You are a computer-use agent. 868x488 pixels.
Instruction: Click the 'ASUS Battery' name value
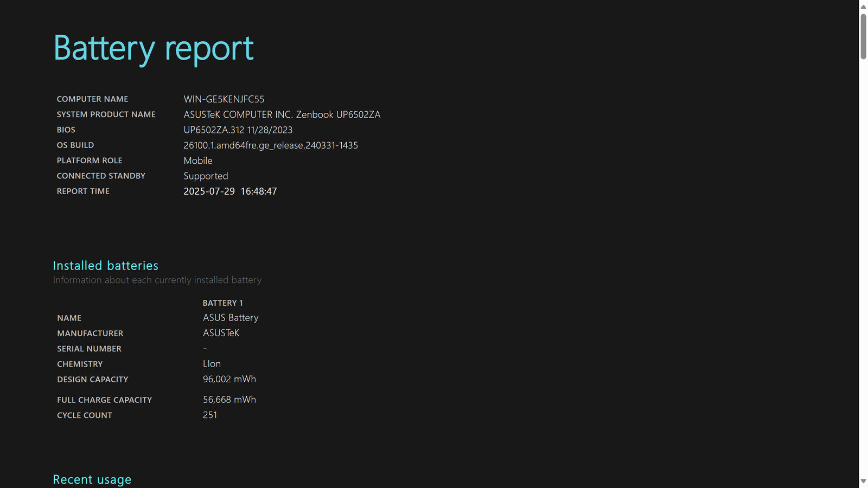[x=231, y=318]
